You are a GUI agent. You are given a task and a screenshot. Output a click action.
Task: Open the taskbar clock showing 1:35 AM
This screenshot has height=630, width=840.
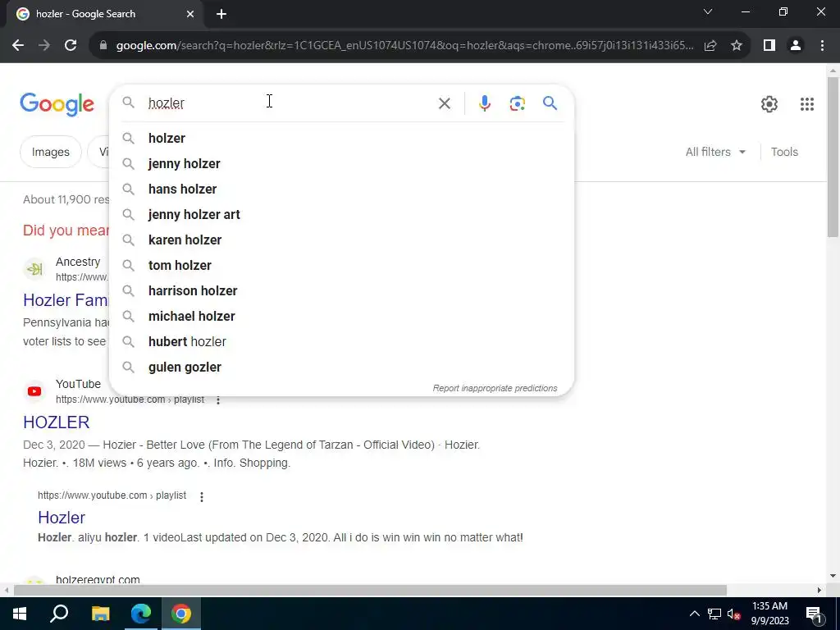pos(769,614)
